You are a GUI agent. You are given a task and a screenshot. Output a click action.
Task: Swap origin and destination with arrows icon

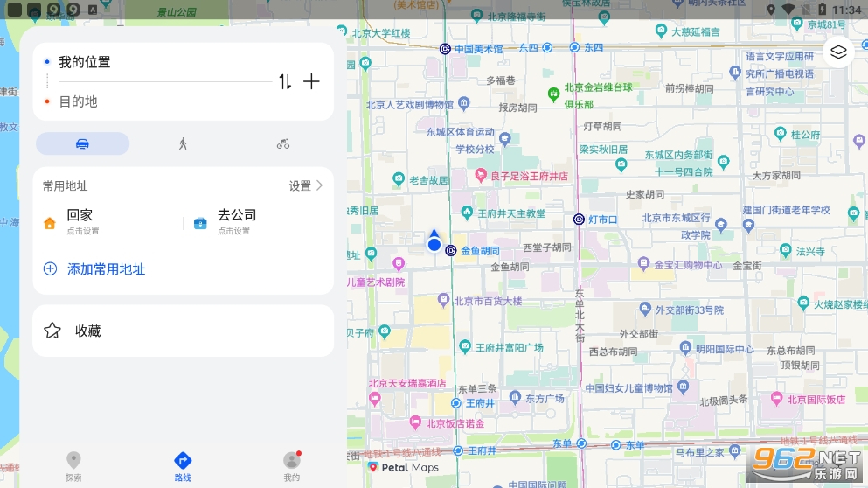tap(285, 81)
